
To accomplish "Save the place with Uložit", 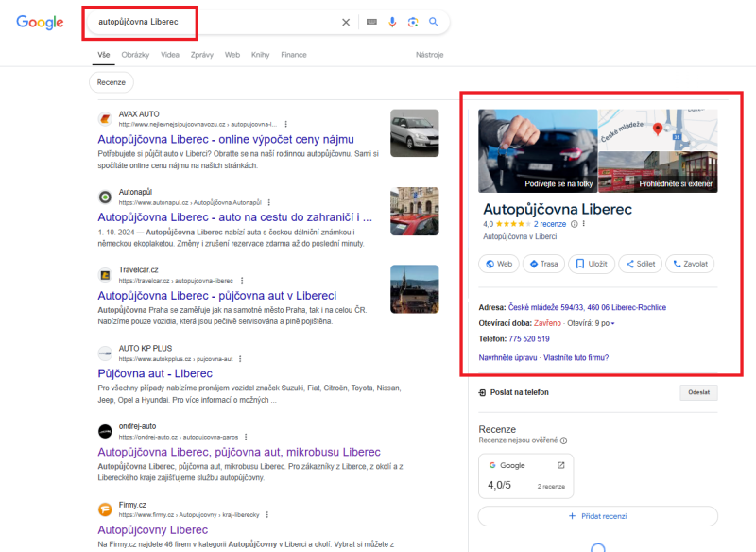I will pyautogui.click(x=592, y=264).
